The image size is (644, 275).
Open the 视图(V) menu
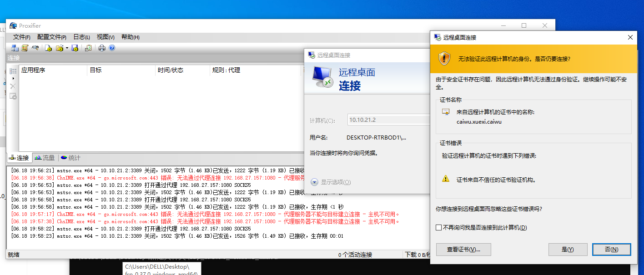pos(106,37)
